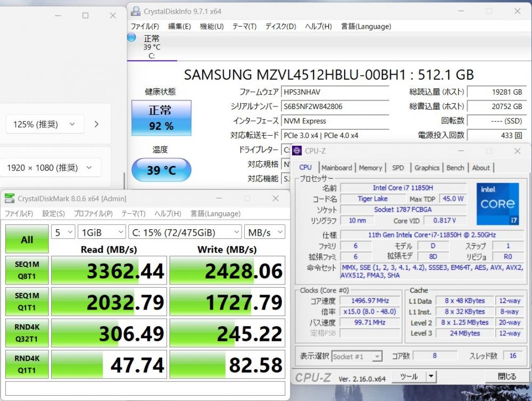Viewport: 532px width, 401px height.
Task: Switch to the Graphics tab in CPU-Z
Action: (x=427, y=168)
